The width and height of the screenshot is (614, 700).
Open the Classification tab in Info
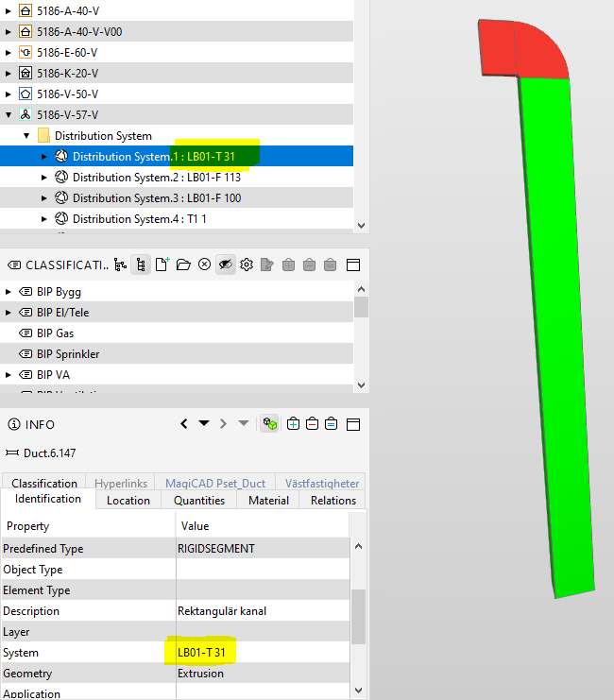click(x=44, y=483)
